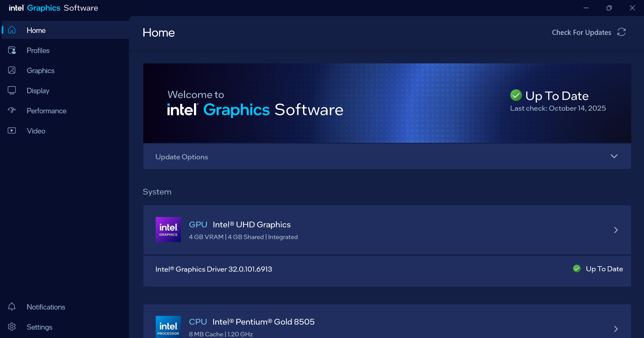Screen dimensions: 644x338
Task: Click the Home house icon in sidebar
Action: click(x=12, y=30)
